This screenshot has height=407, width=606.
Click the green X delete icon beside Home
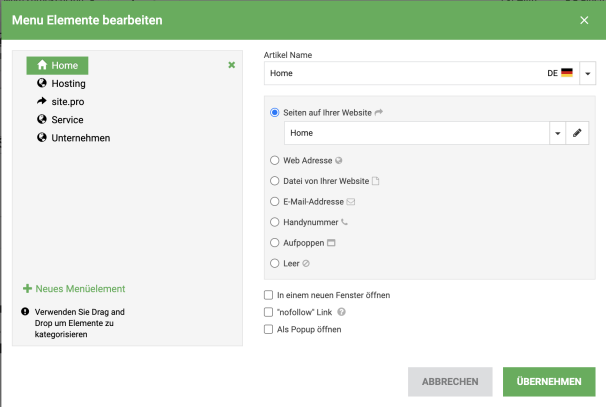[x=231, y=65]
